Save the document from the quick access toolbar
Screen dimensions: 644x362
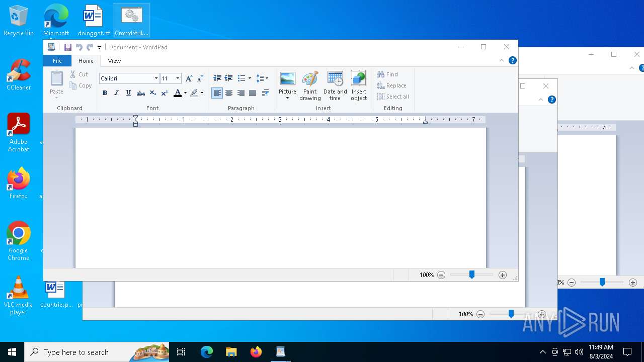coord(68,47)
